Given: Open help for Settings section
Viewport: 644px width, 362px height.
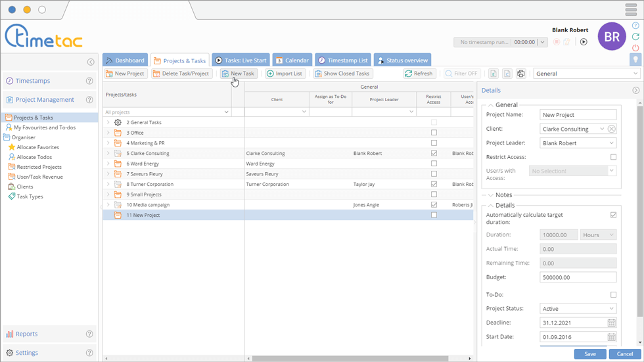Looking at the screenshot, I should [89, 353].
